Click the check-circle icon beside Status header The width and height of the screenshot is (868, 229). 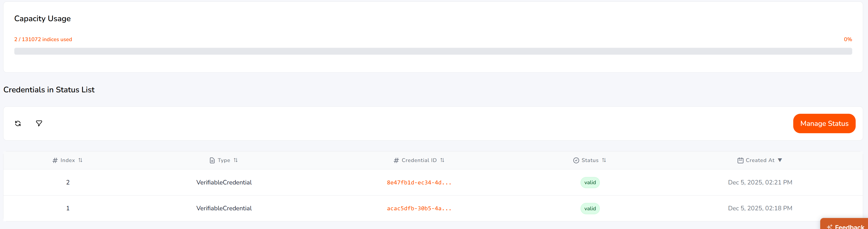576,160
